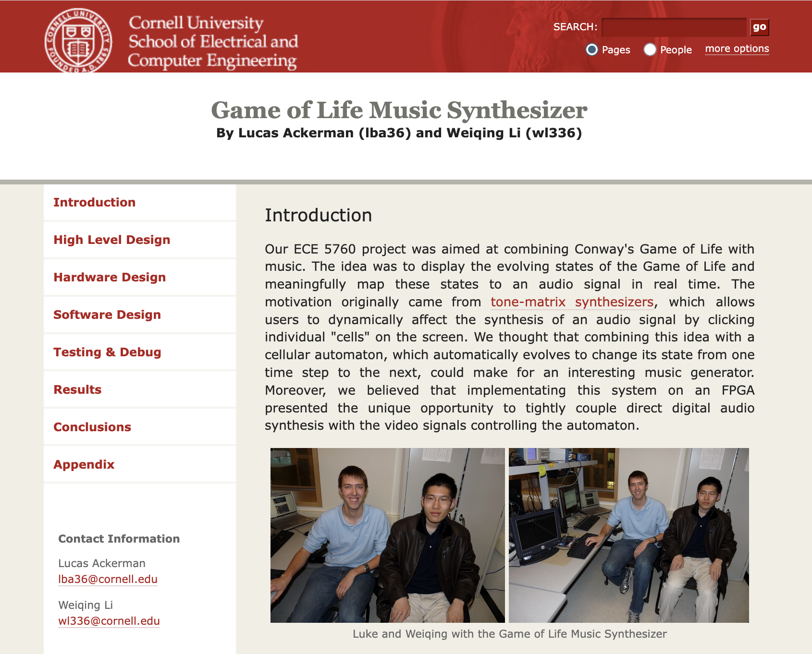Viewport: 812px width, 654px height.
Task: Click the right photo showing the lab workstation
Action: click(628, 535)
